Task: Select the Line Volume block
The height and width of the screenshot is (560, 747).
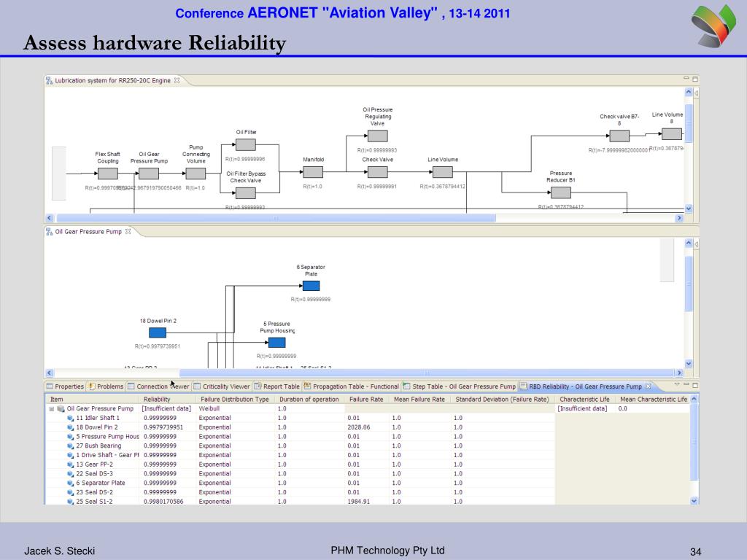Action: pyautogui.click(x=443, y=172)
